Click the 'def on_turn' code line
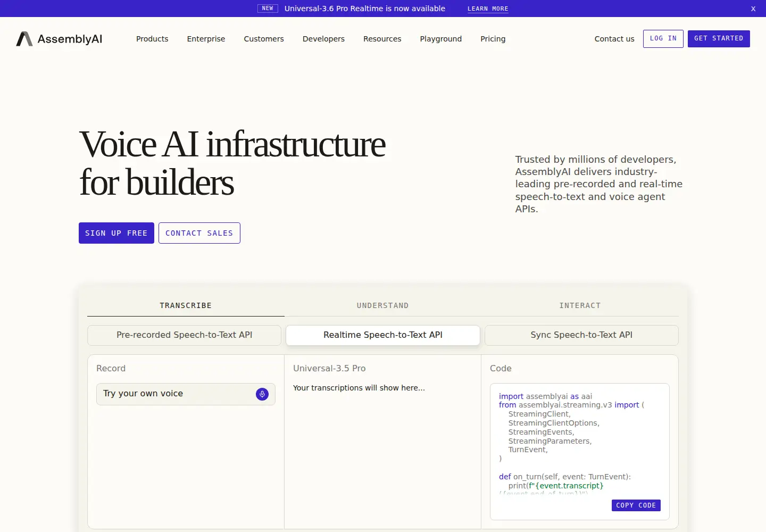Screen dimensions: 766x532 (x=565, y=477)
